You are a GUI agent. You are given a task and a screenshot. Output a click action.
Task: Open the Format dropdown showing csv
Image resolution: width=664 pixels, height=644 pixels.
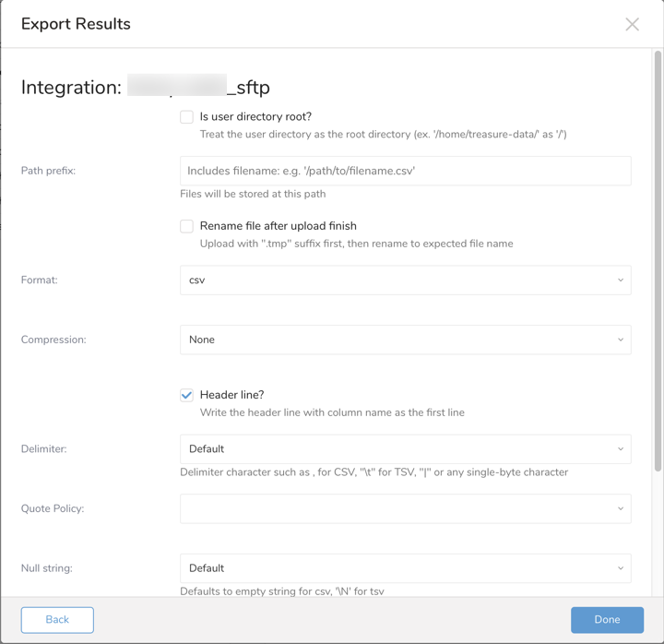(x=405, y=280)
